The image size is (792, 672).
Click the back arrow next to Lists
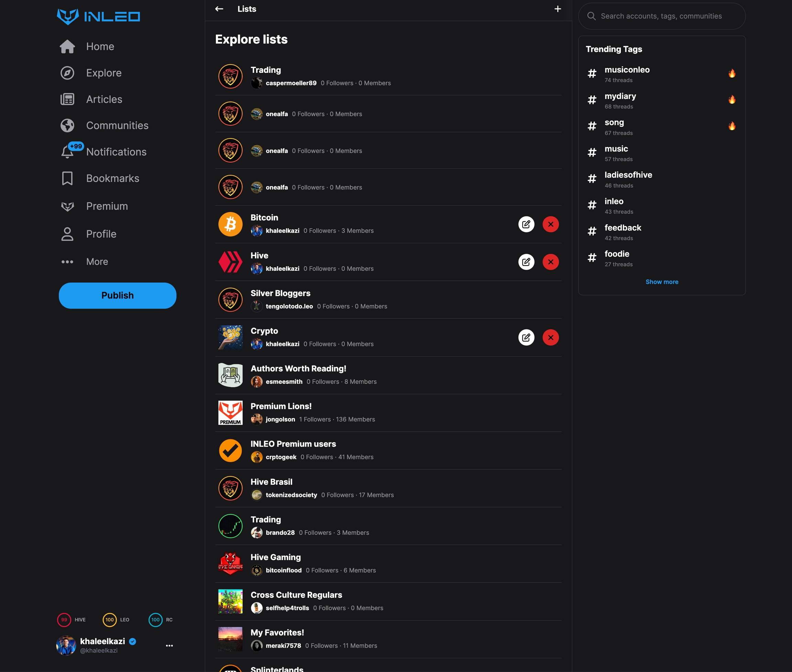click(219, 9)
